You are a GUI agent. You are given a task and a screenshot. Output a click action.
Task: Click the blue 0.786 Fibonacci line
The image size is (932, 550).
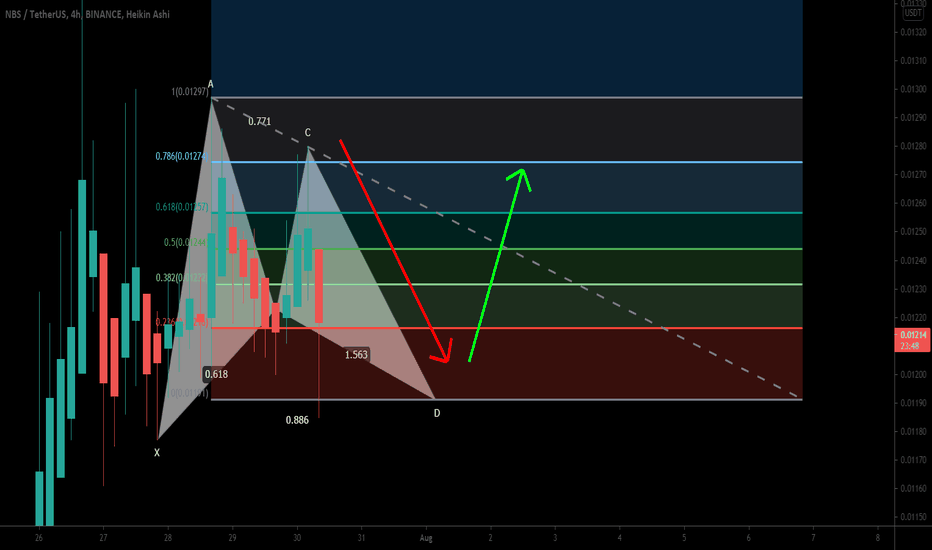tap(506, 162)
